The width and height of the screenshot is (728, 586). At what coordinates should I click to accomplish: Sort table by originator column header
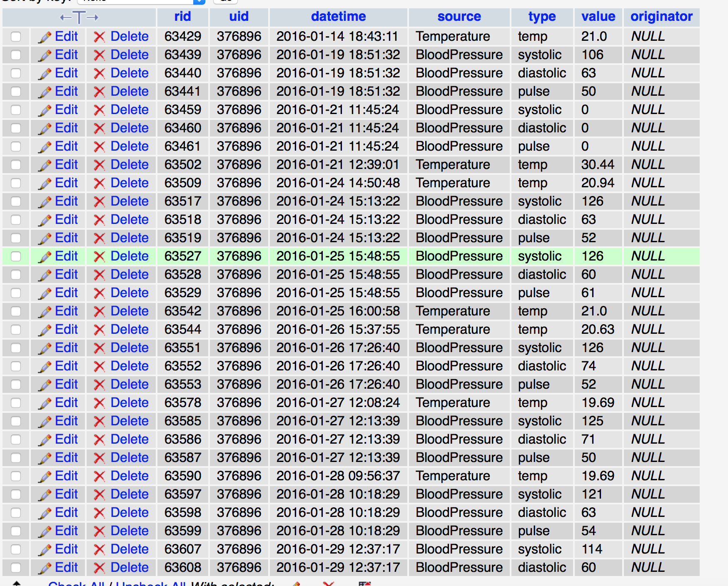click(x=661, y=16)
